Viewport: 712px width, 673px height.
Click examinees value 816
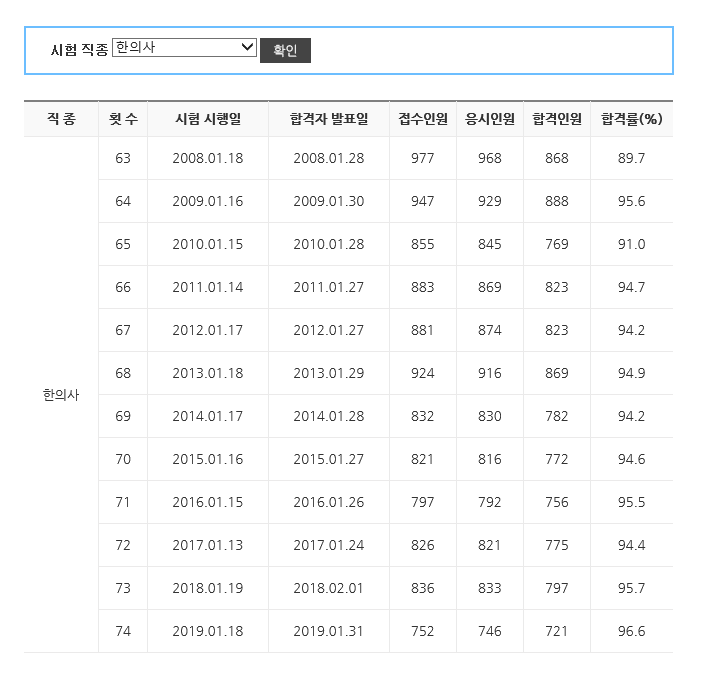coord(490,459)
